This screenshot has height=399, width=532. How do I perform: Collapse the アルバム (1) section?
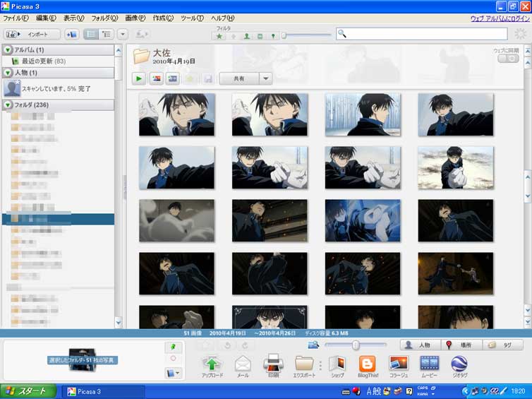click(x=8, y=50)
